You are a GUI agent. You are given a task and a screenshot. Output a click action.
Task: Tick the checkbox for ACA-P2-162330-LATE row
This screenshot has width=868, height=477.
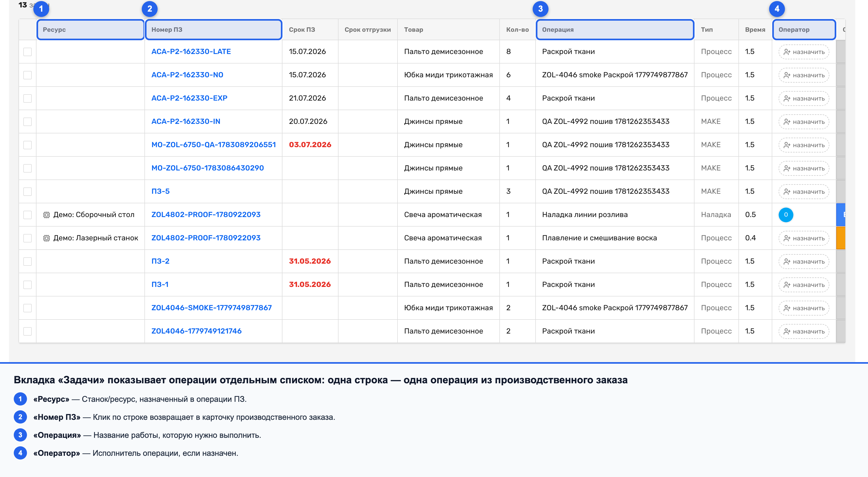point(28,52)
